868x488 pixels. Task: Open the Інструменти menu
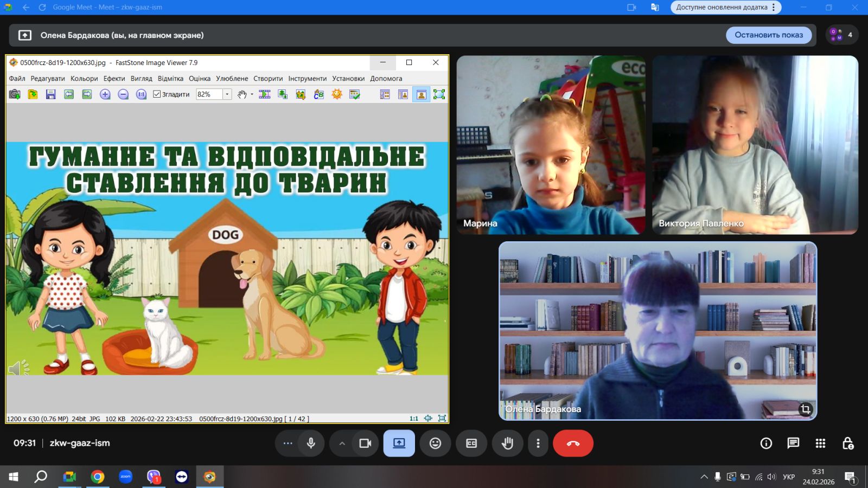[x=307, y=79]
